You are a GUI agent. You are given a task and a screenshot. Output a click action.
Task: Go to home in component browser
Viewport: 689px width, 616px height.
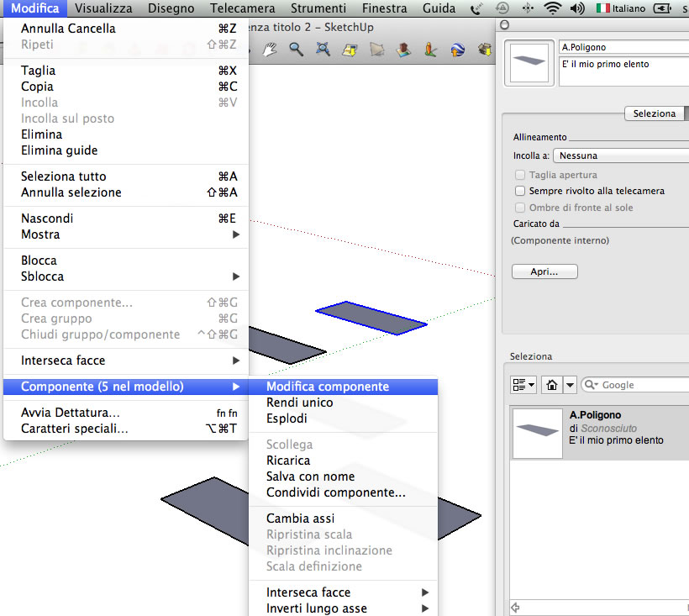pyautogui.click(x=551, y=385)
